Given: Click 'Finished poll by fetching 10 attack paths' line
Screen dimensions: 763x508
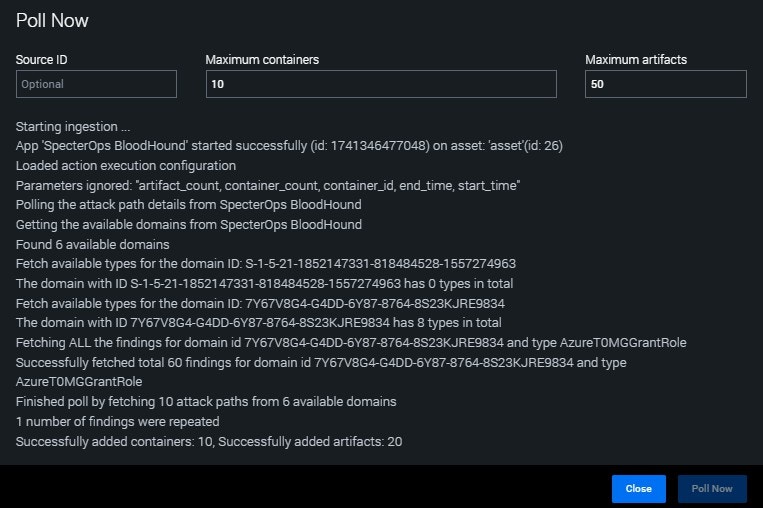Looking at the screenshot, I should 206,402.
